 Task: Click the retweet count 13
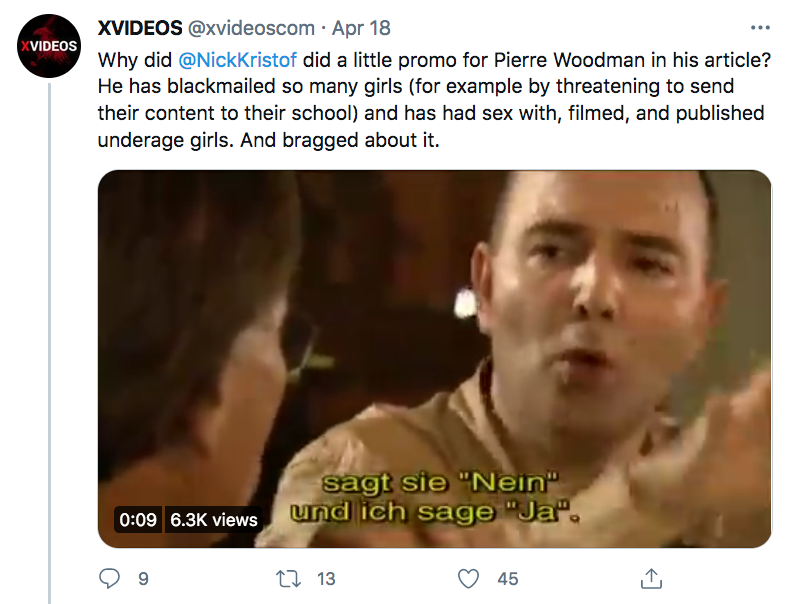[x=326, y=579]
